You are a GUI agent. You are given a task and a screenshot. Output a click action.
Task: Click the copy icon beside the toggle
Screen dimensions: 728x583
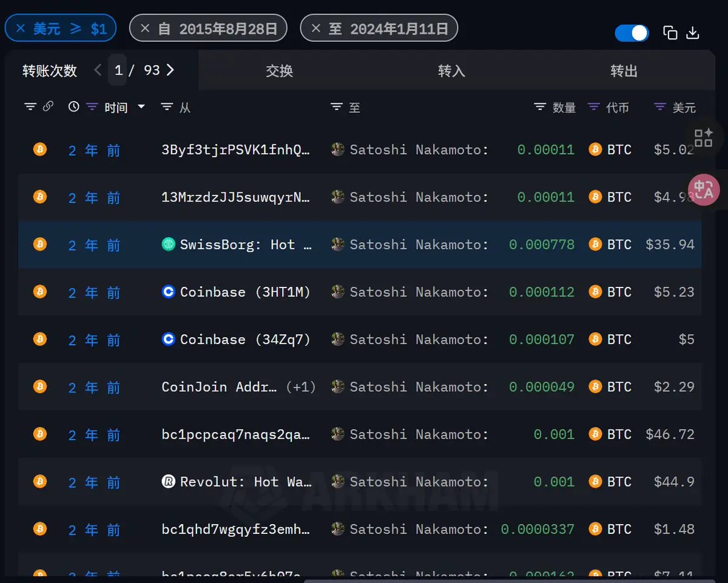(670, 33)
